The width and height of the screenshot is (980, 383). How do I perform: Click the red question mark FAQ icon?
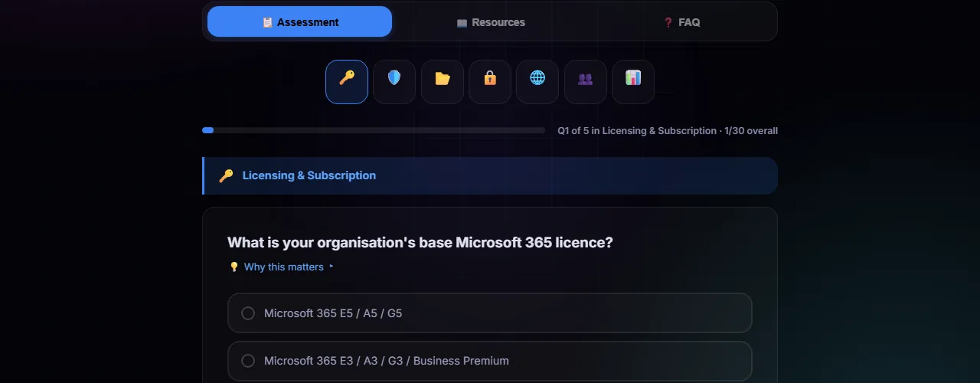pyautogui.click(x=668, y=22)
